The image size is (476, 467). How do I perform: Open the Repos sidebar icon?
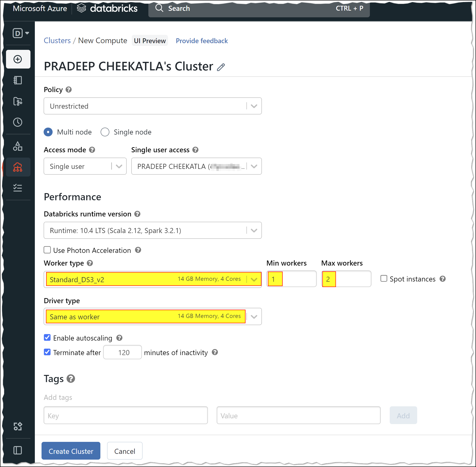coord(18,101)
